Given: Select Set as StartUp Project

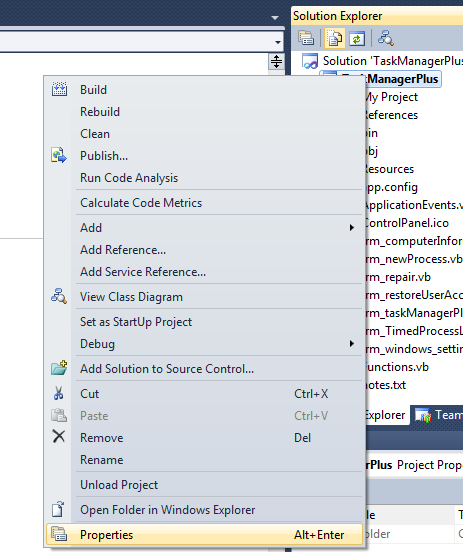Looking at the screenshot, I should click(x=136, y=322).
